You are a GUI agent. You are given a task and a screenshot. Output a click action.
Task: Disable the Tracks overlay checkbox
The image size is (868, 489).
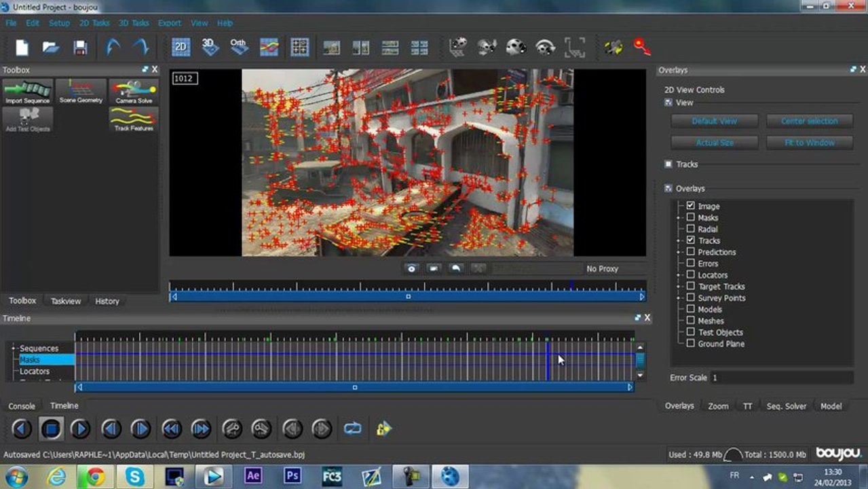point(690,240)
